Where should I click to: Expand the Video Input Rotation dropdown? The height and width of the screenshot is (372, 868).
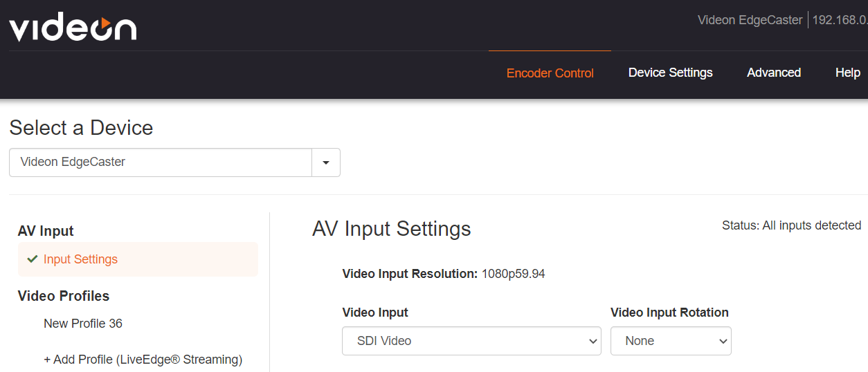click(x=671, y=341)
